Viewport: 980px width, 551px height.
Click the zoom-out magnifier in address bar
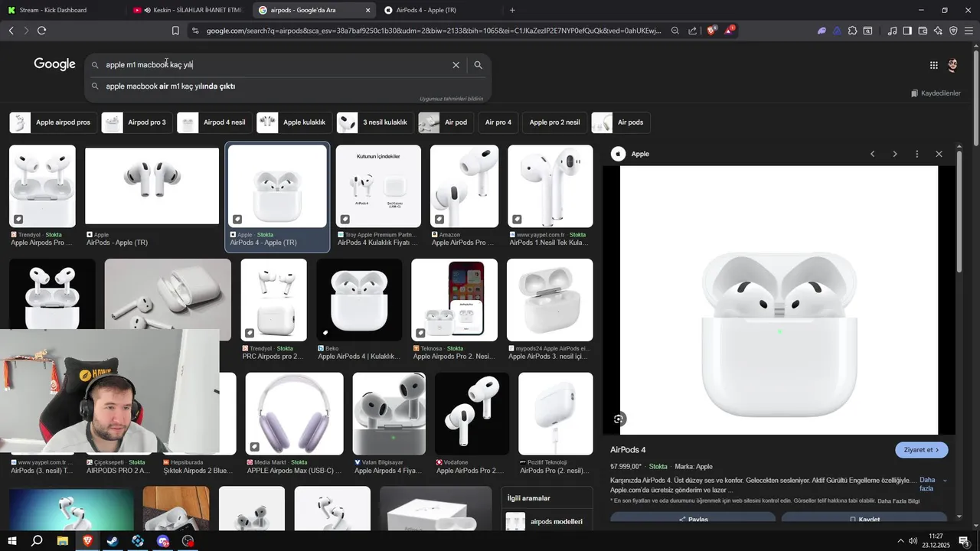675,31
